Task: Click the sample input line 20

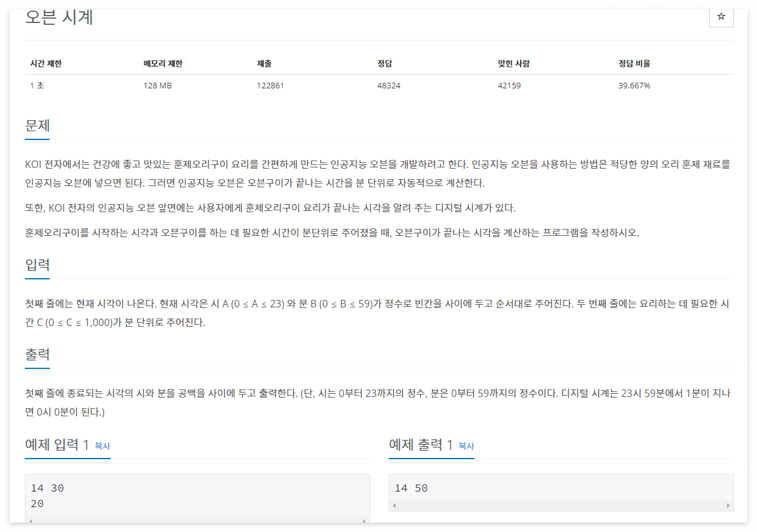Action: point(37,504)
